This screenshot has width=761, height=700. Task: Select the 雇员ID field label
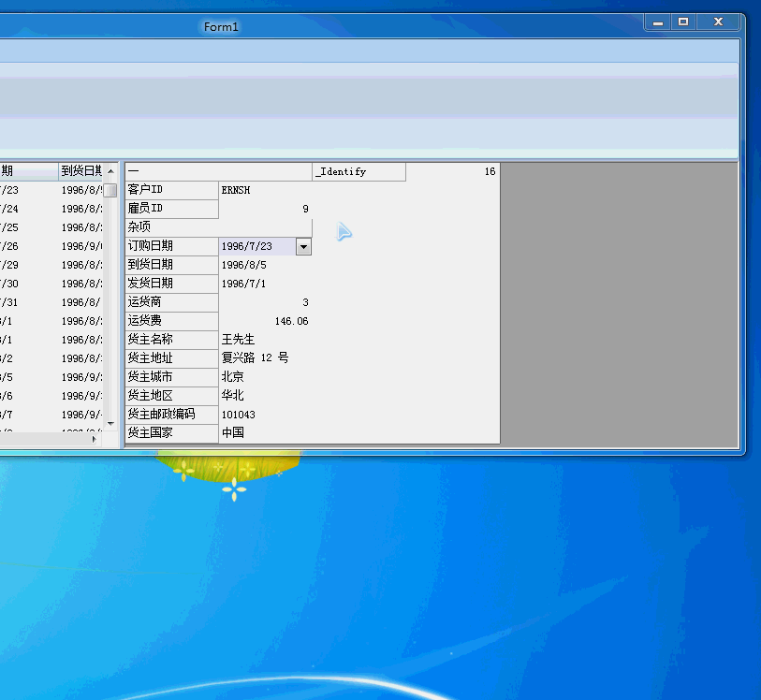pos(172,209)
